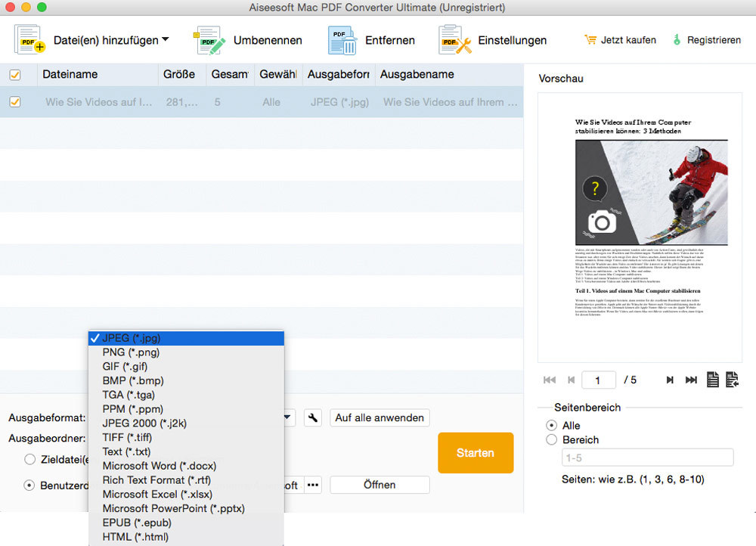Click the single page document icon
The image size is (756, 546).
[x=713, y=380]
